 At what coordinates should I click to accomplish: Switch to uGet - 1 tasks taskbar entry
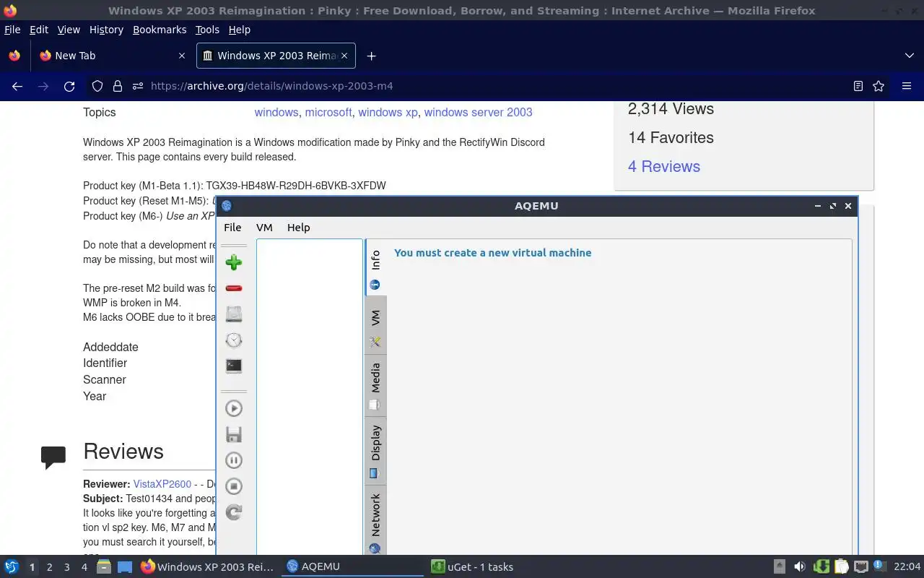coord(497,567)
